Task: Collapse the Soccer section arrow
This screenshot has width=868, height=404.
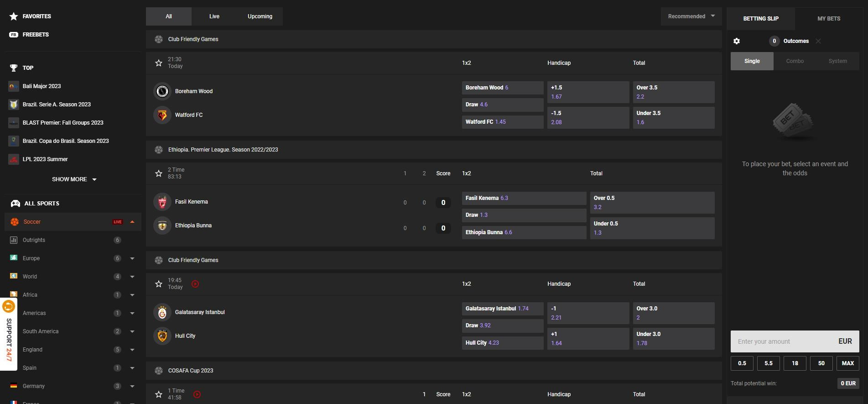Action: 132,222
